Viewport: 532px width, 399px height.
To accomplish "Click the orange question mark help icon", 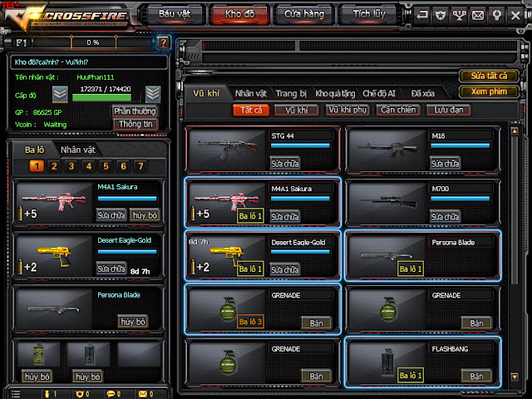I will (x=163, y=42).
